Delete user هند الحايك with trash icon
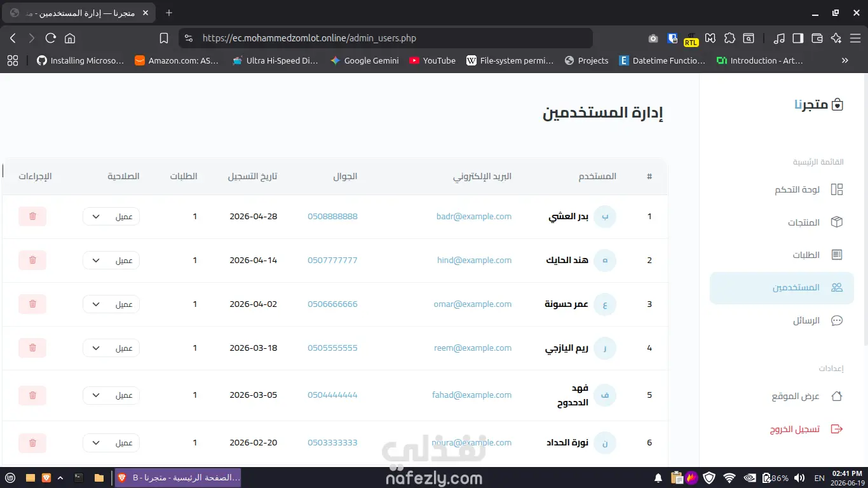Image resolution: width=868 pixels, height=488 pixels. coord(32,261)
